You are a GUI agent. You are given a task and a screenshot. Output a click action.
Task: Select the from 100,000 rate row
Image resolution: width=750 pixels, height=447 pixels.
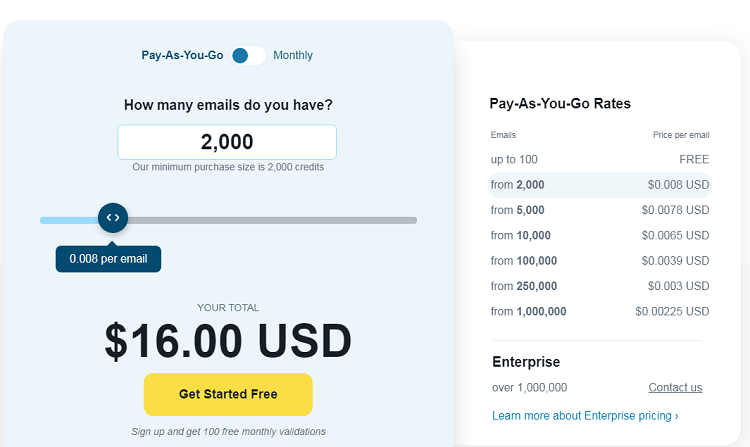600,261
